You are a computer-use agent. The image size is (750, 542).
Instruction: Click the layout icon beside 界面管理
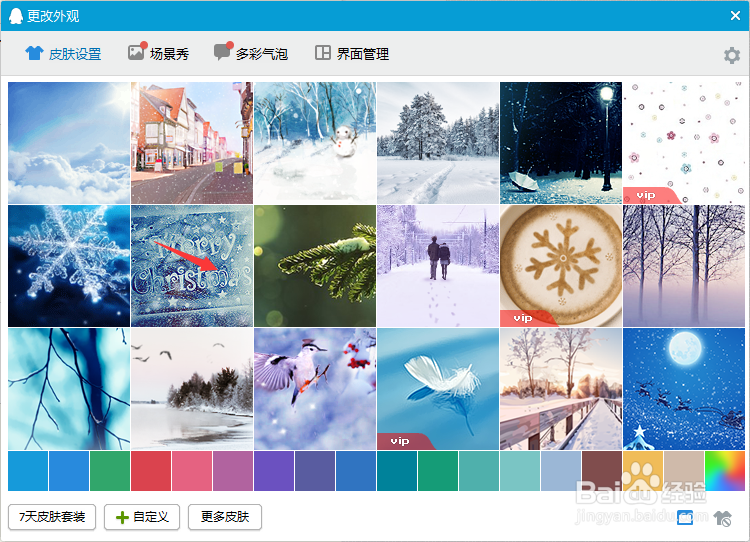(323, 53)
